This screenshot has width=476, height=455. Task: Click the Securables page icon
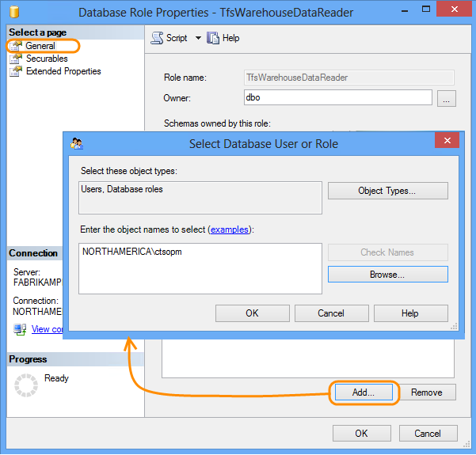(x=16, y=59)
